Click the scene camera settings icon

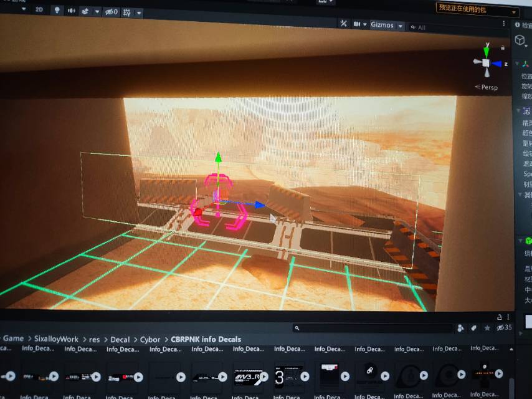pyautogui.click(x=359, y=24)
